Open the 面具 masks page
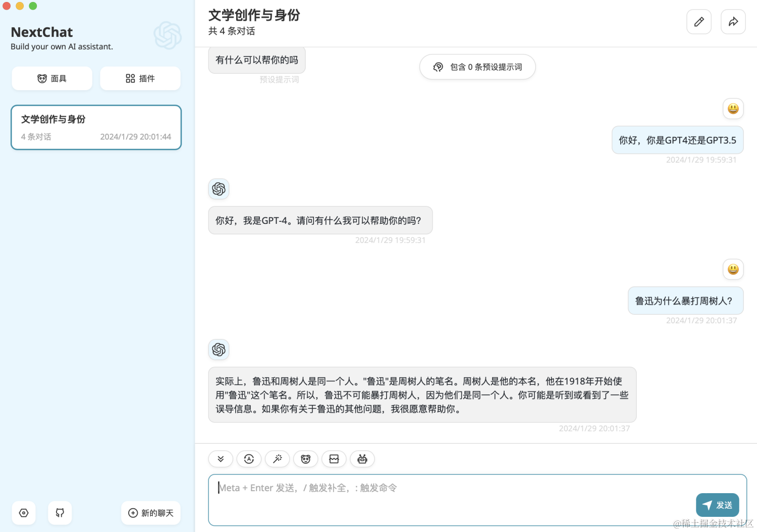The height and width of the screenshot is (532, 757). [52, 79]
